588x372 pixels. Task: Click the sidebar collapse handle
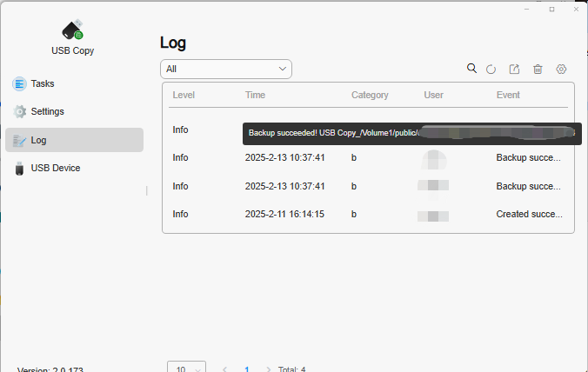(147, 190)
